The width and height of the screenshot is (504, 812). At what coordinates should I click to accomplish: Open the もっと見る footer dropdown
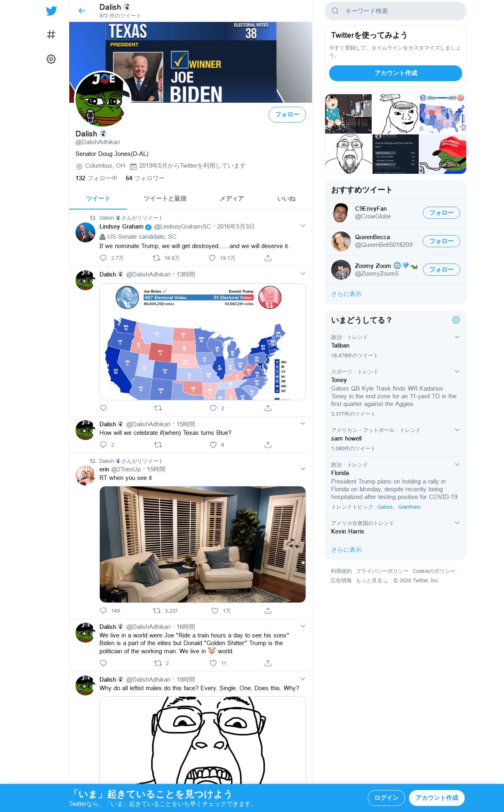[x=372, y=581]
